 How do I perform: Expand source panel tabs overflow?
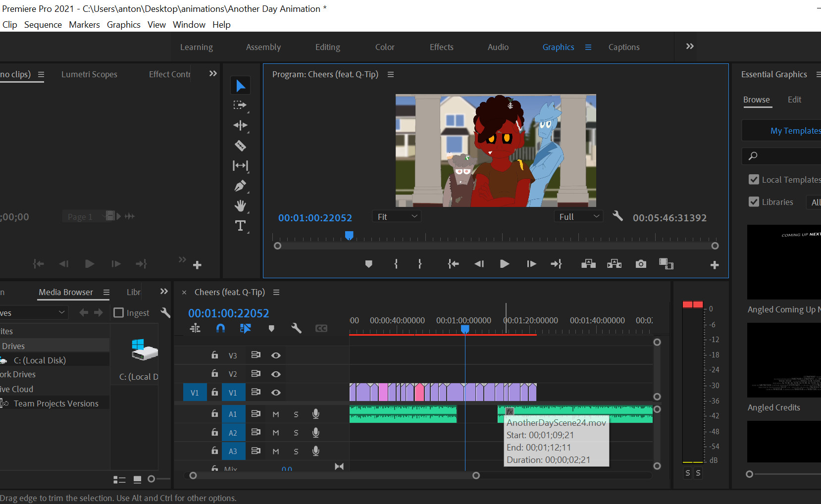click(213, 73)
